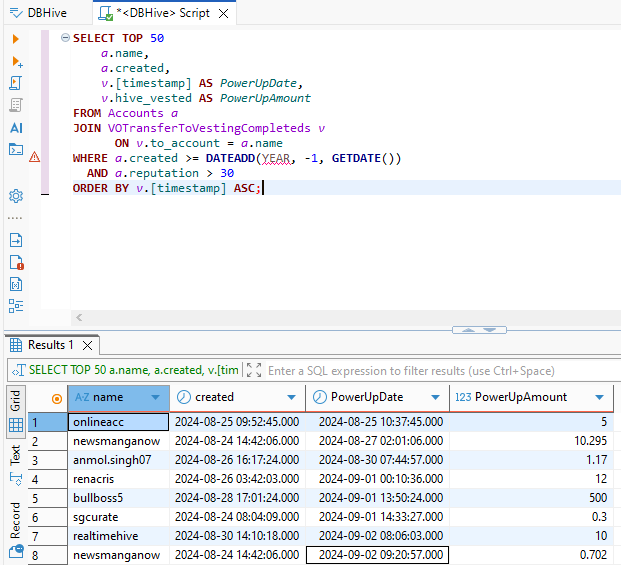Open the created column filter dropdown
The image size is (621, 565).
coord(291,397)
